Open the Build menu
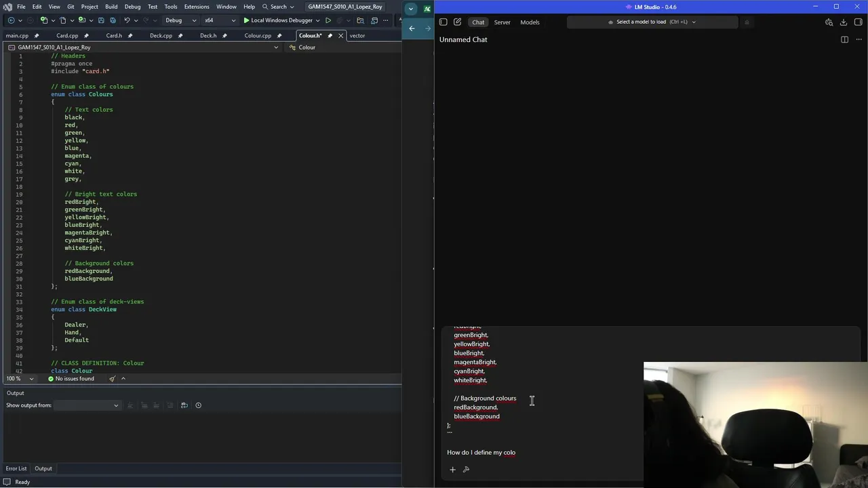The height and width of the screenshot is (488, 868). 111,7
